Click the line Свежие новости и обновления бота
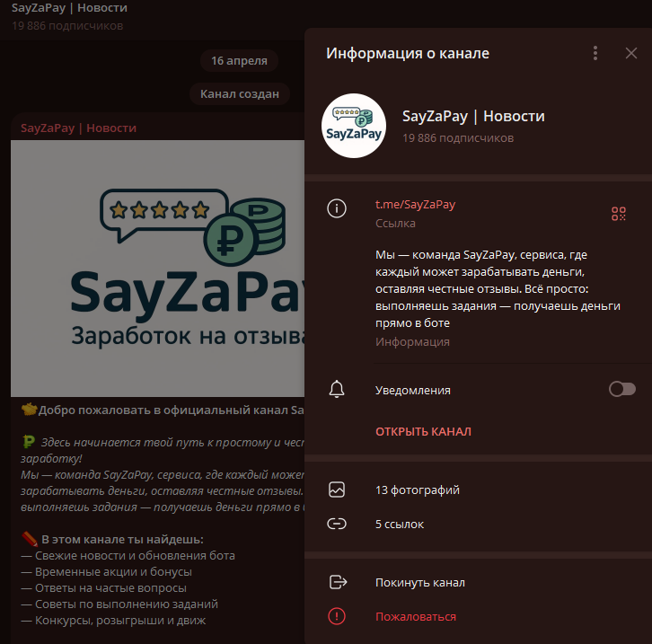652x644 pixels. (x=128, y=555)
